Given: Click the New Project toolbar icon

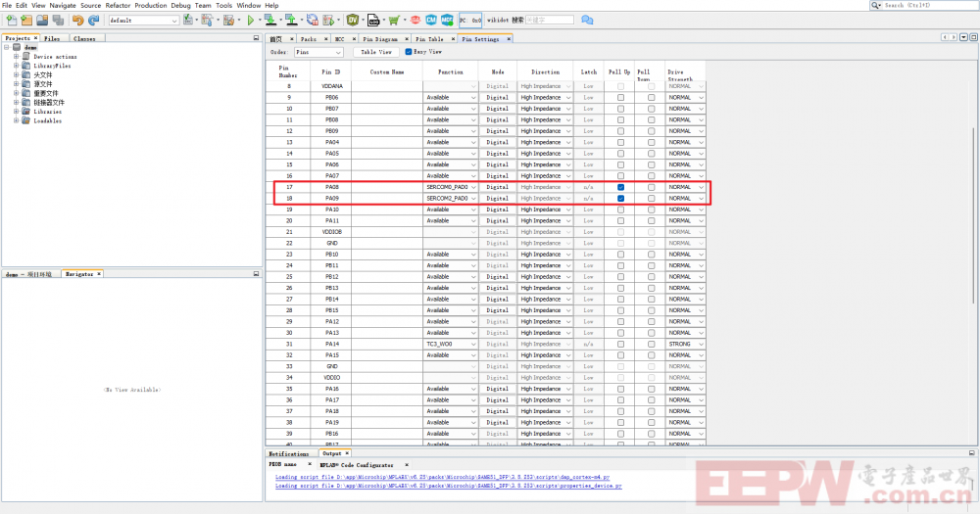Looking at the screenshot, I should 26,20.
